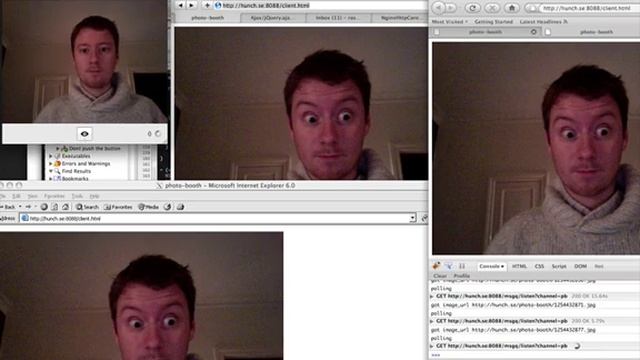
Task: Switch to Firebug Net tab
Action: pyautogui.click(x=599, y=266)
